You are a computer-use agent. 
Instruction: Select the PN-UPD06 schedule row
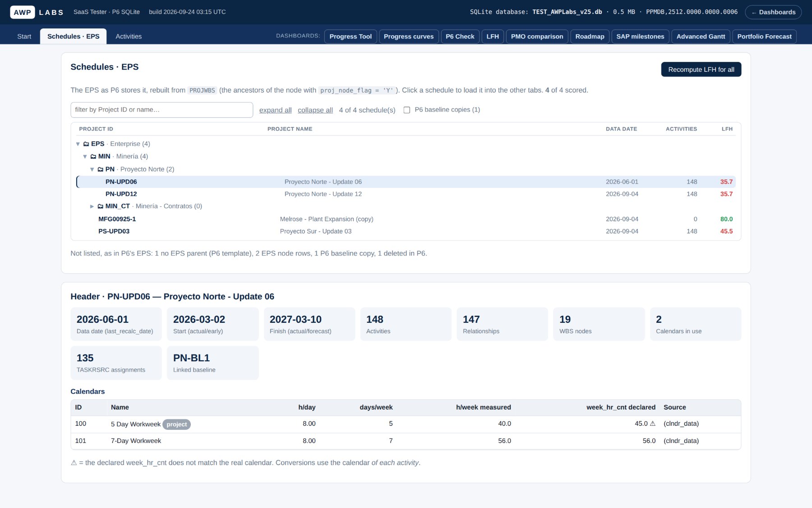[x=406, y=182]
